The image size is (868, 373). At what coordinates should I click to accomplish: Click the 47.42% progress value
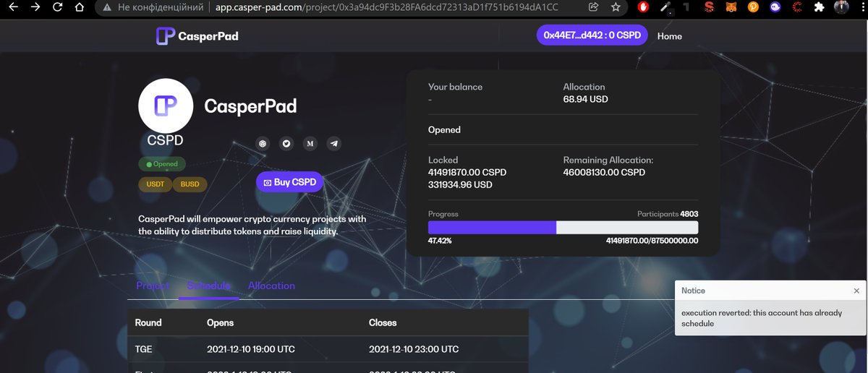tap(440, 241)
